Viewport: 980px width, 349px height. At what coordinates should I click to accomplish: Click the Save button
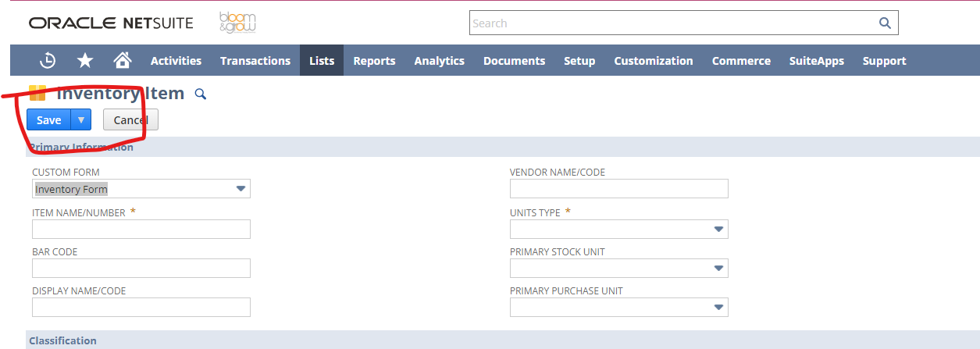(49, 120)
